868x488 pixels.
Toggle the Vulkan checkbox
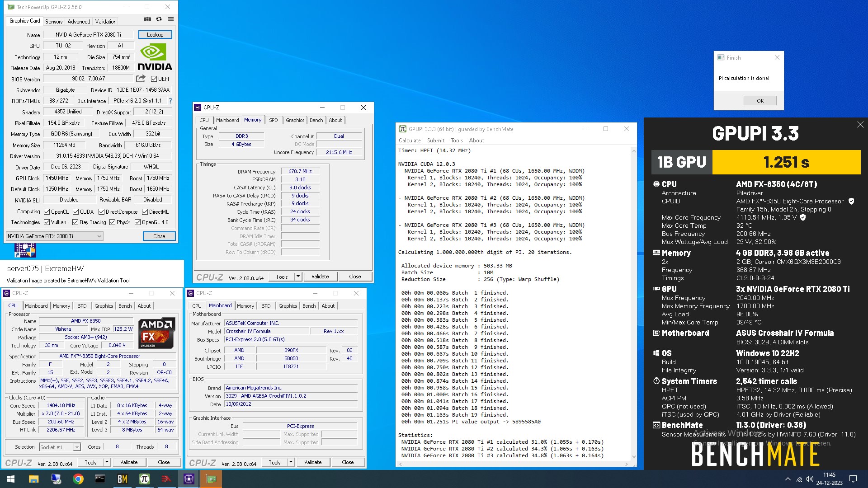pyautogui.click(x=47, y=222)
